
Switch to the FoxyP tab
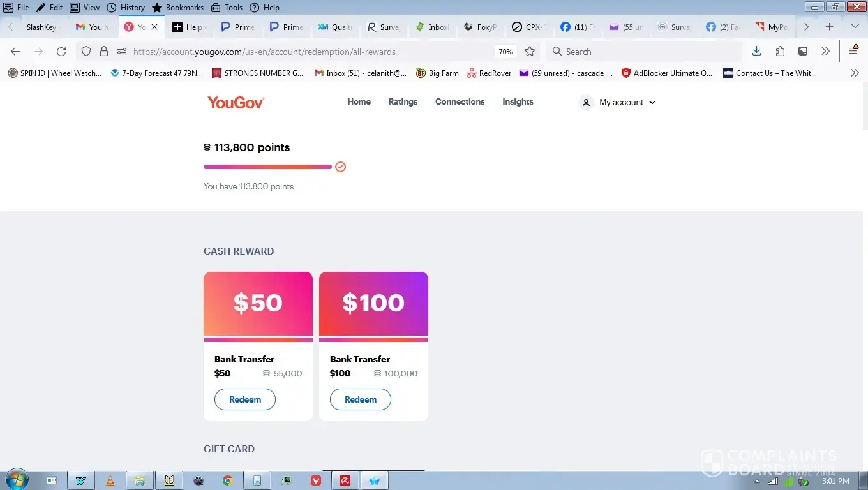tap(480, 27)
